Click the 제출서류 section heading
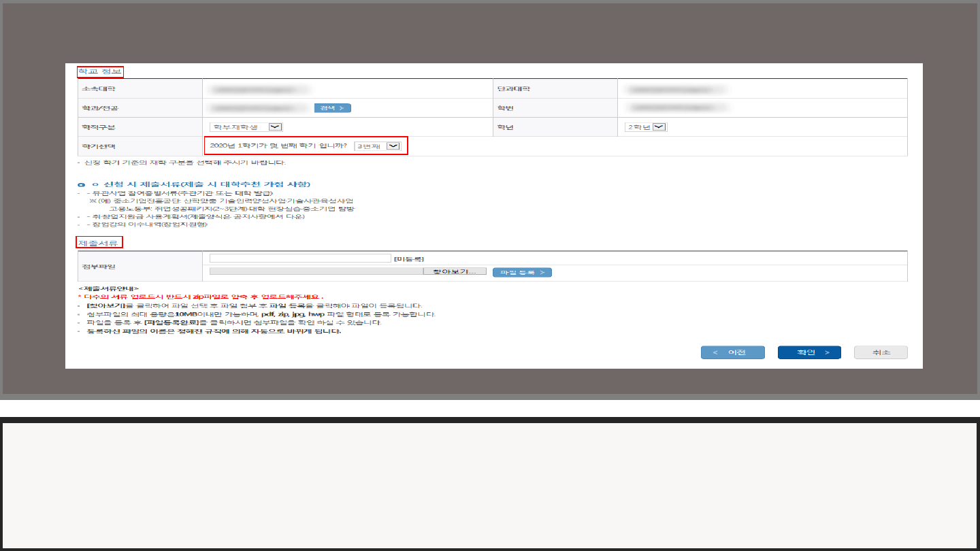Viewport: 980px width, 551px height. (x=99, y=243)
